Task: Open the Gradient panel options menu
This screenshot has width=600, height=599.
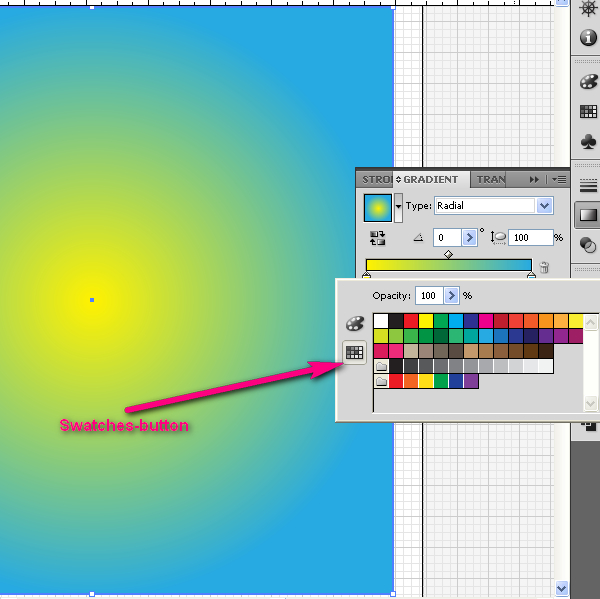Action: point(559,179)
